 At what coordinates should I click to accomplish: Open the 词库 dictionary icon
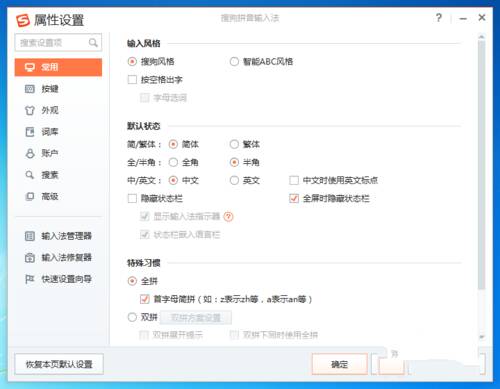[x=30, y=132]
